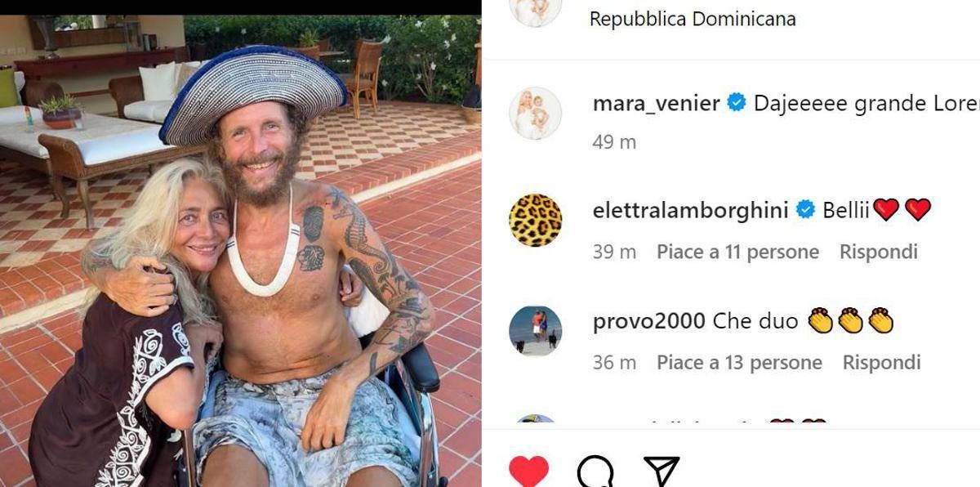This screenshot has height=487, width=980.
Task: Click the share paper plane icon
Action: (x=661, y=471)
